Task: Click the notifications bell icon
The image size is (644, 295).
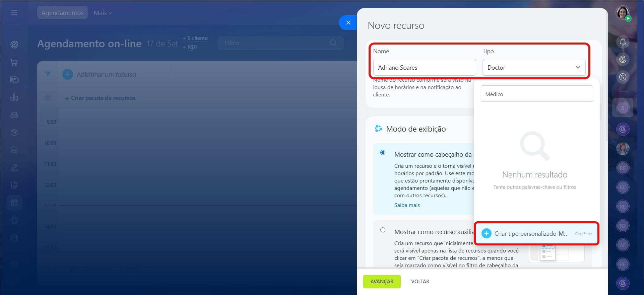Action: click(x=623, y=42)
